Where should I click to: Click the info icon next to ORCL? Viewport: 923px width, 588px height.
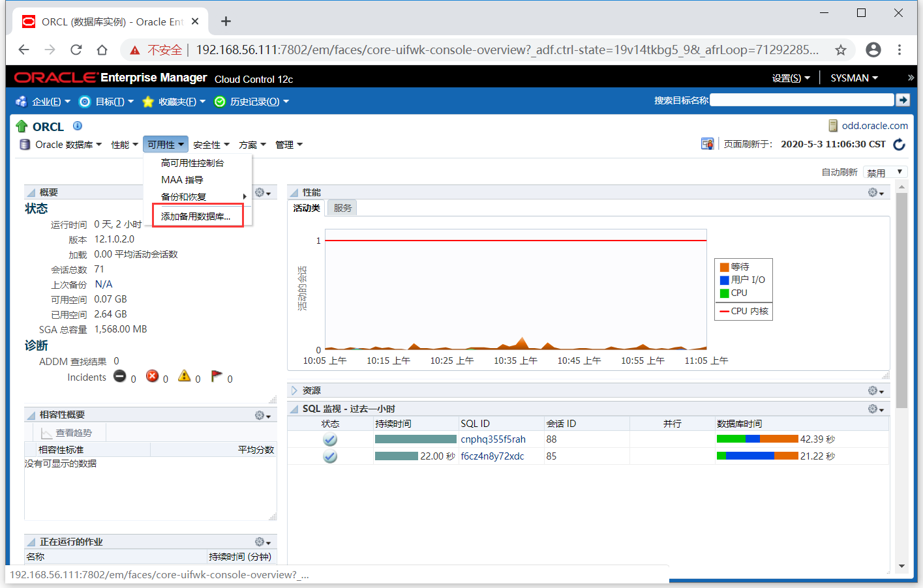pos(77,126)
